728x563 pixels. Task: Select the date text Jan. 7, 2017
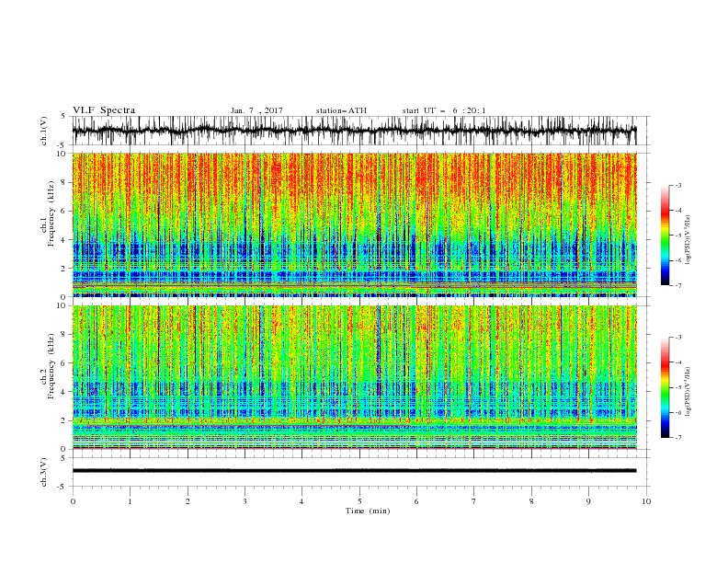(x=256, y=110)
